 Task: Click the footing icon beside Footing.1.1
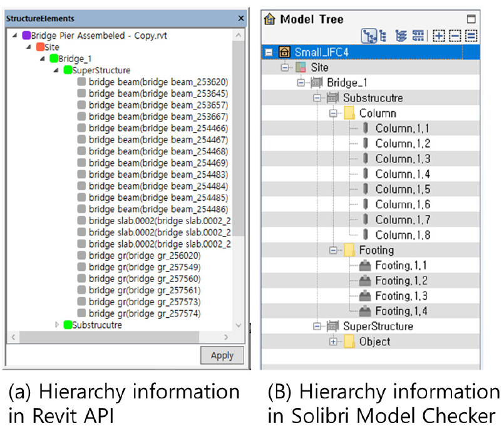[365, 265]
